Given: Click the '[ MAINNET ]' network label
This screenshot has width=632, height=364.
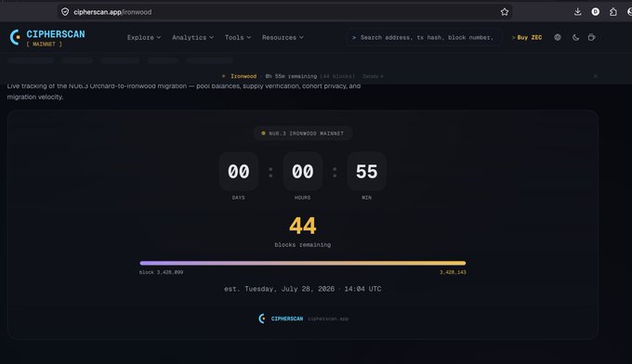Looking at the screenshot, I should pos(45,45).
